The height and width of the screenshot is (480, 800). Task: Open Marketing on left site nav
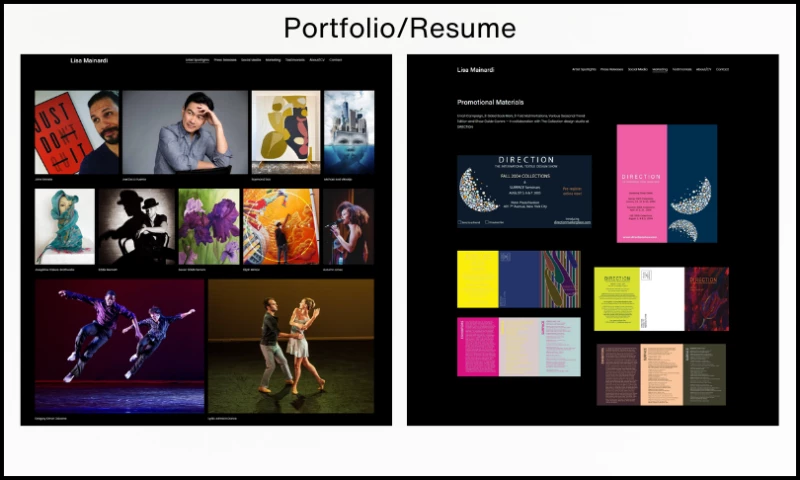[273, 60]
